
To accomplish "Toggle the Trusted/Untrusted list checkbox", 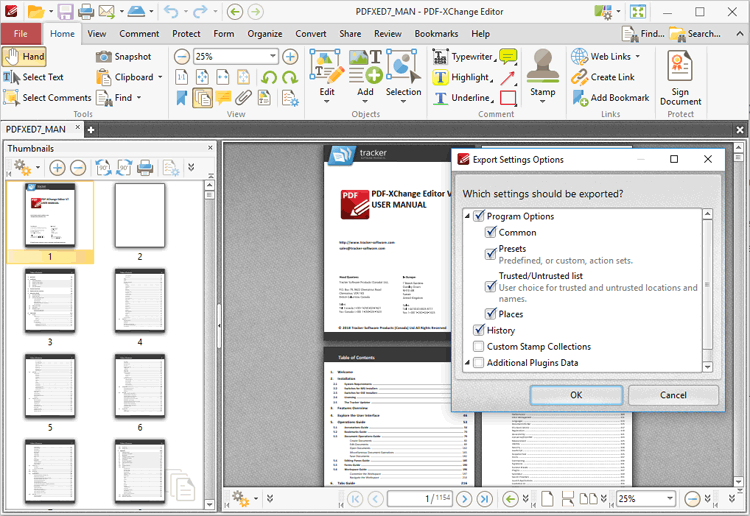I will 491,286.
